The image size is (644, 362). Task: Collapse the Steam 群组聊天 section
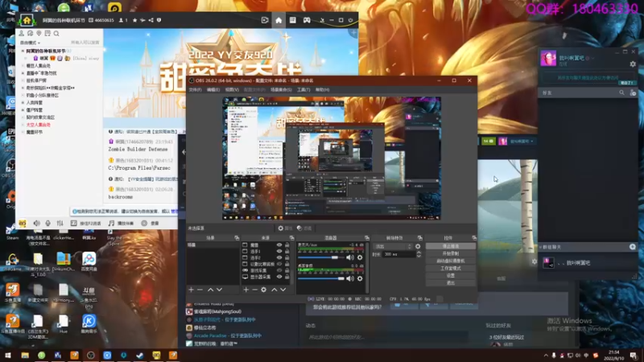click(541, 247)
